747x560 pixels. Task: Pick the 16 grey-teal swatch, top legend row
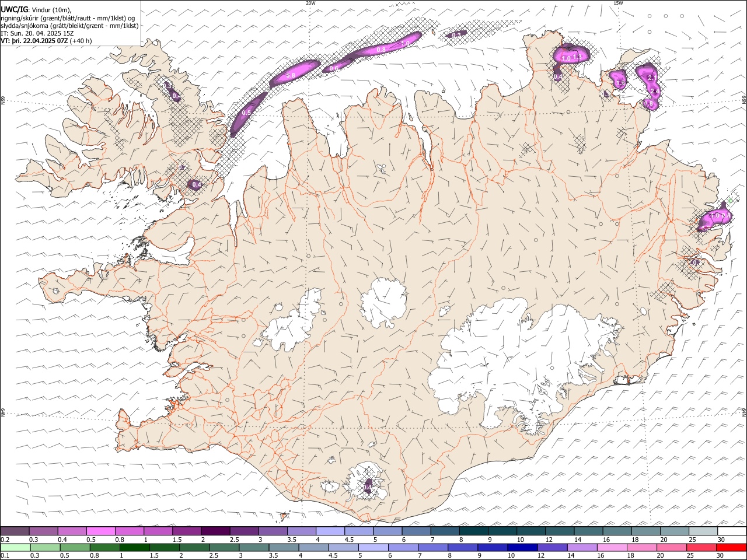tap(616, 531)
